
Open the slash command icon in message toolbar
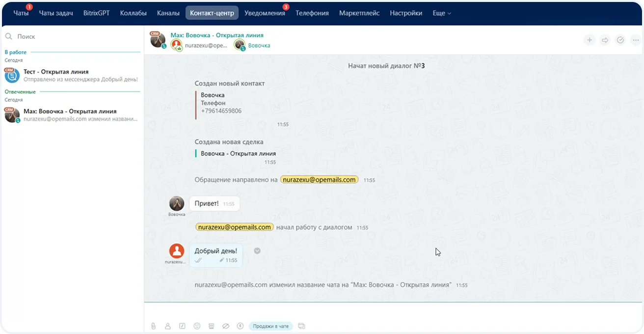pyautogui.click(x=182, y=326)
